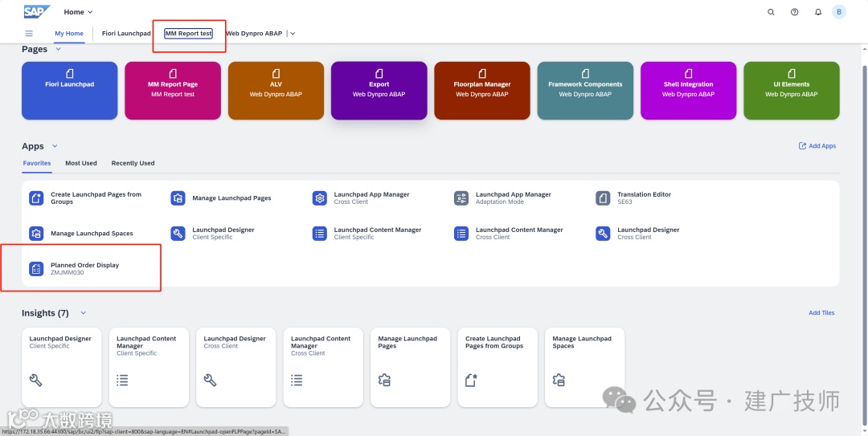Viewport: 868px width, 436px height.
Task: Click the Insights (7) heading
Action: pos(45,312)
